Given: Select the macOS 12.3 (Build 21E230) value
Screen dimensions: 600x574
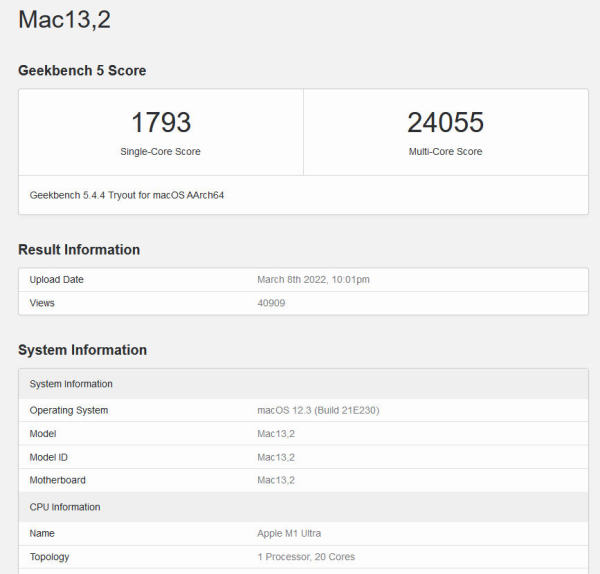Looking at the screenshot, I should [x=318, y=410].
